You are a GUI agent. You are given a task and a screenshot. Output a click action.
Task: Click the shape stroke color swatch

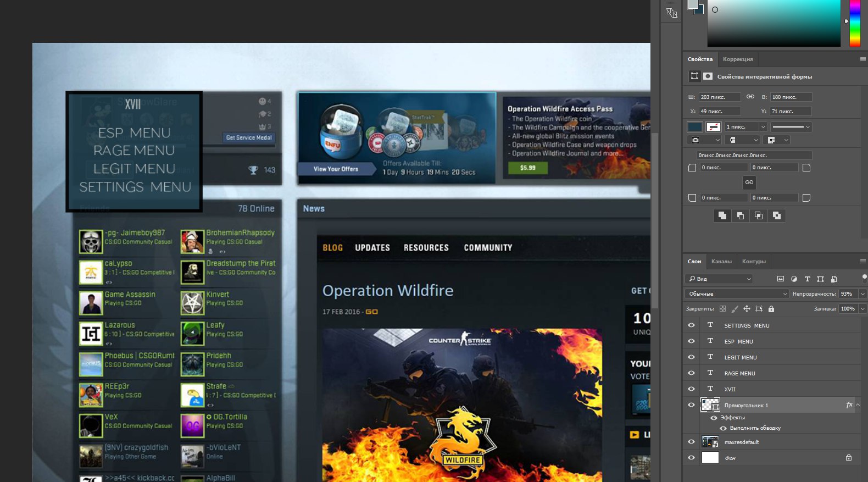714,126
